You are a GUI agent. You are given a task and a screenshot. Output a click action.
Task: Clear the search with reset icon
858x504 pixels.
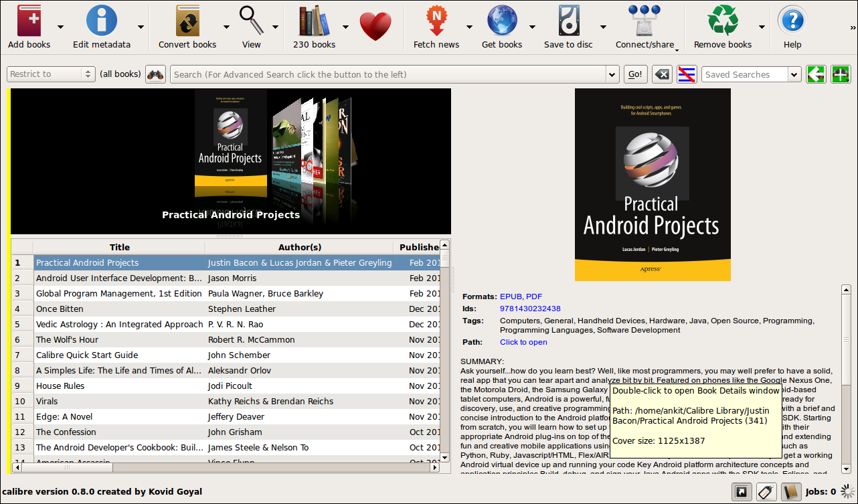point(662,74)
